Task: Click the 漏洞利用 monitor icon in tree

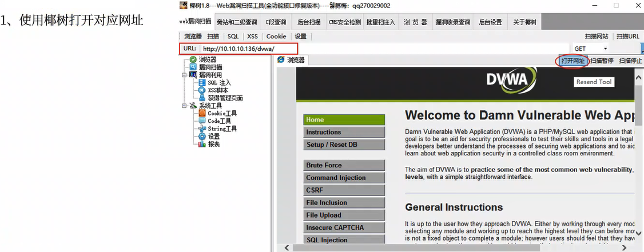Action: coord(193,75)
